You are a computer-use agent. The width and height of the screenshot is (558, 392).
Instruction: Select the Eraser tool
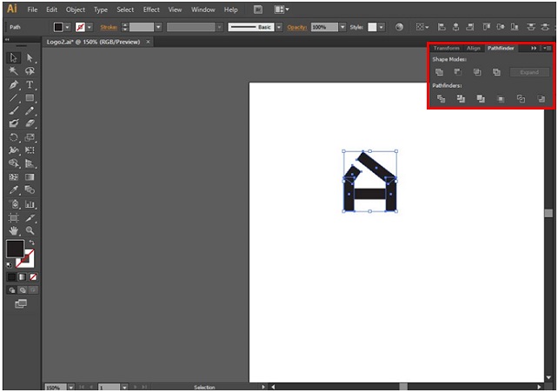tap(30, 123)
